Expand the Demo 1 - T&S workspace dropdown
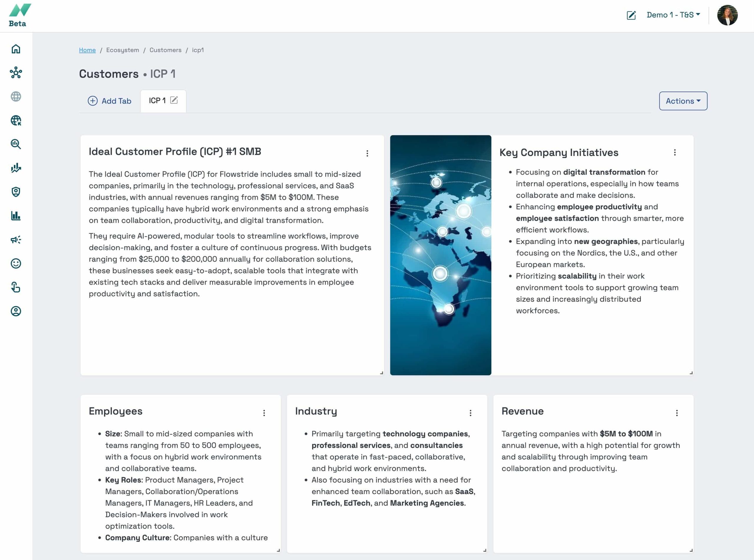The image size is (754, 560). pyautogui.click(x=673, y=15)
